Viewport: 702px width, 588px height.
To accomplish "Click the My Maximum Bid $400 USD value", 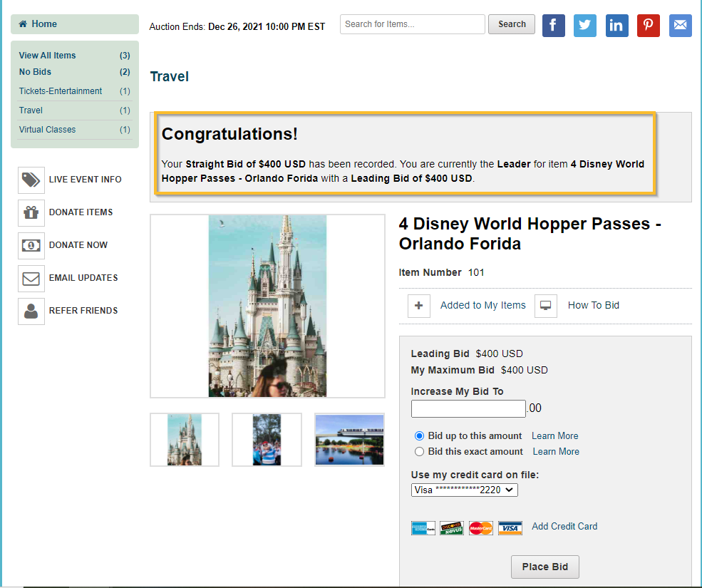I will (x=525, y=371).
